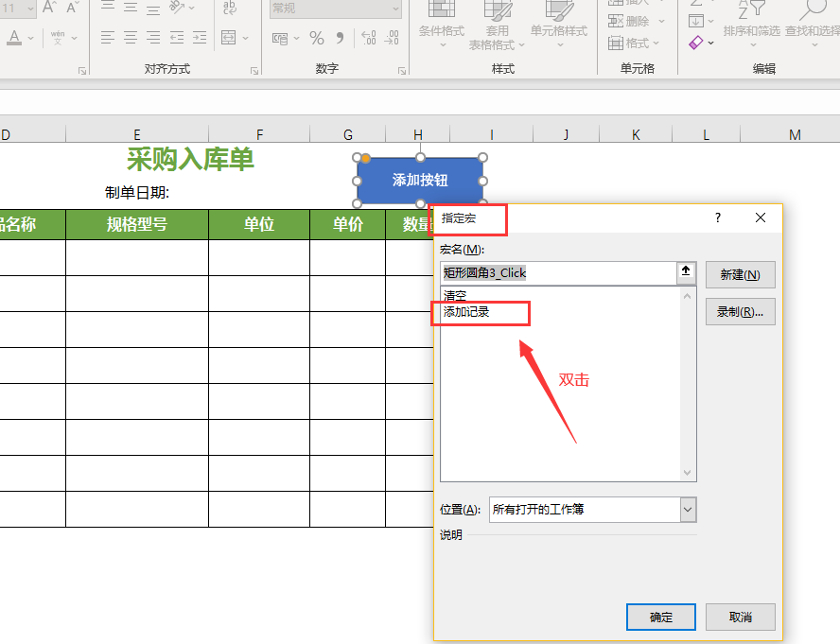Apply comma style format
Screen dimensions: 840x644
coord(340,38)
